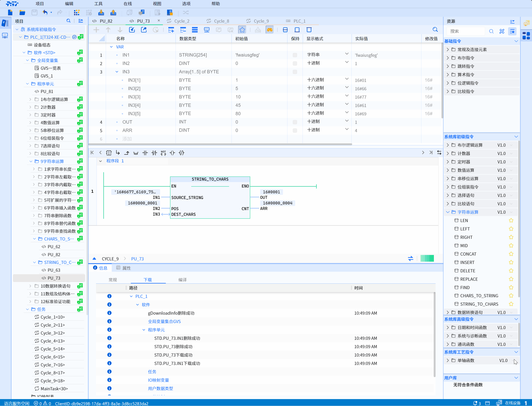Collapse the IN3 array row
The height and width of the screenshot is (406, 532).
coord(117,72)
